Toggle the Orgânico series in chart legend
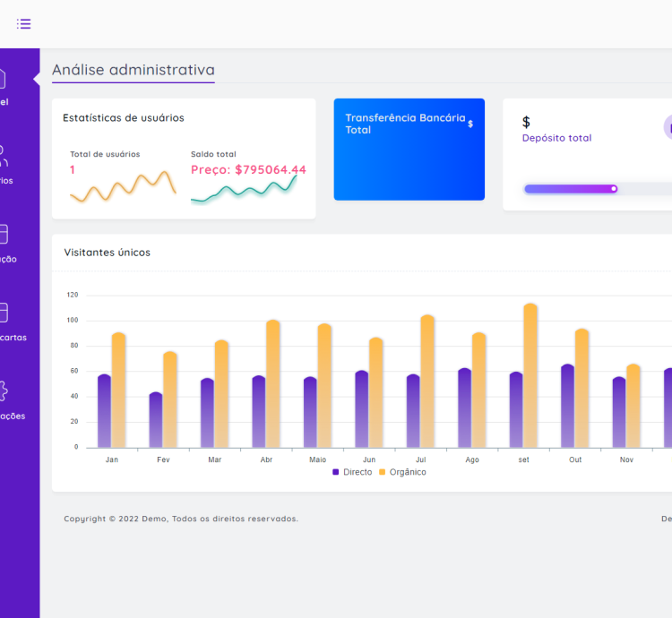 [x=402, y=472]
